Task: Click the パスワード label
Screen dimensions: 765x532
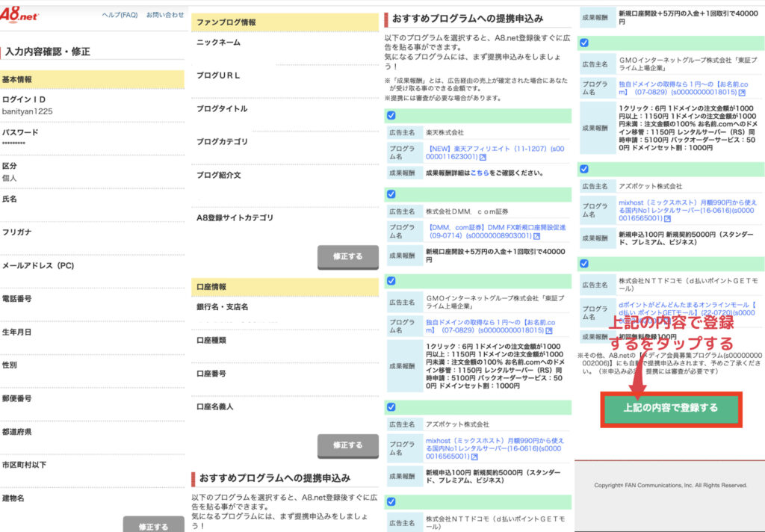Action: click(20, 133)
